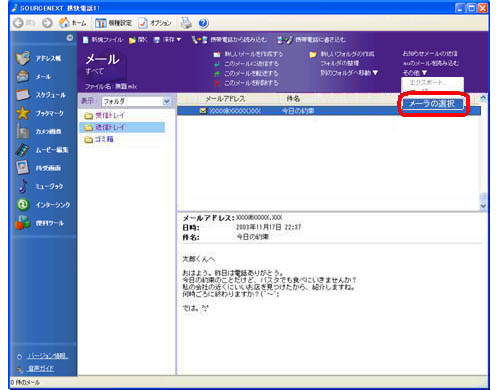Open the 表示 フォルダ combo box
This screenshot has height=390, width=500.
(137, 101)
